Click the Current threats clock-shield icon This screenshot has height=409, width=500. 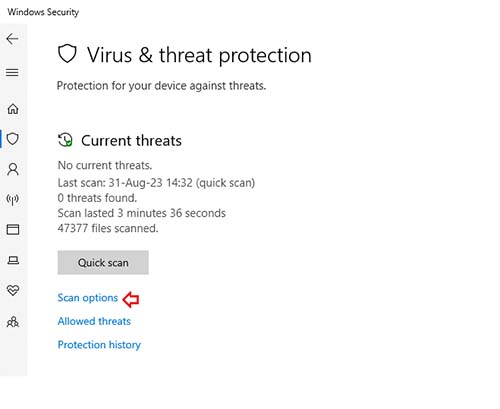pyautogui.click(x=65, y=140)
